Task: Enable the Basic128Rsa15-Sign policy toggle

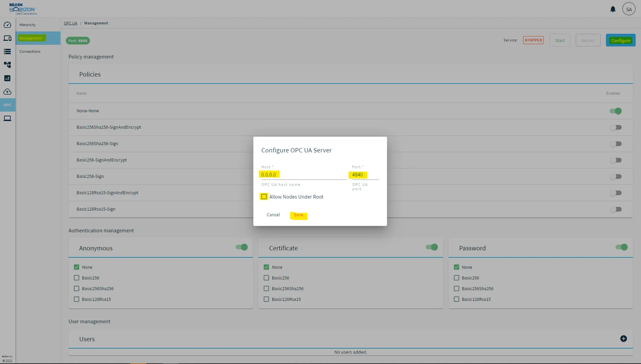Action: click(615, 209)
